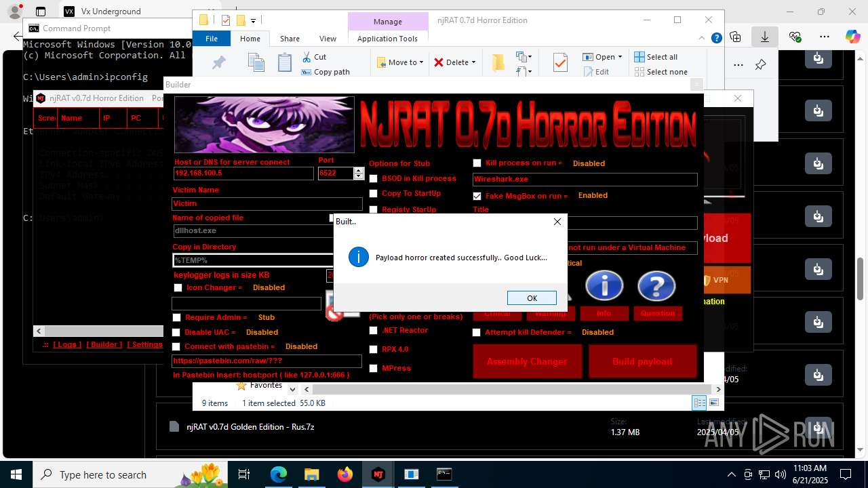Open Edge Collections icon

735,37
